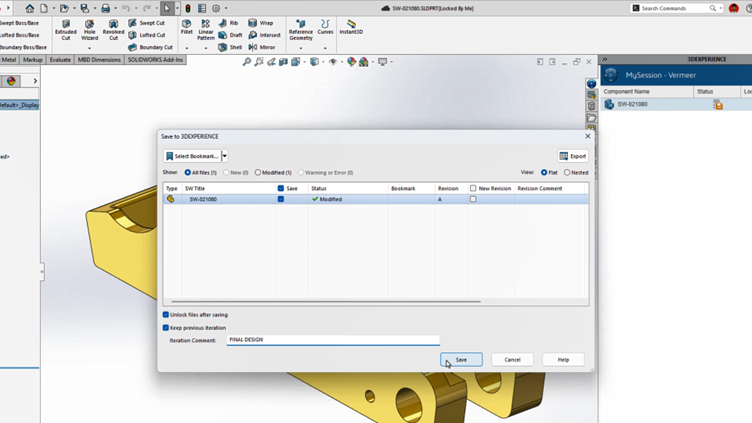The image size is (752, 423).
Task: Open the Options gear icon
Action: tap(216, 8)
